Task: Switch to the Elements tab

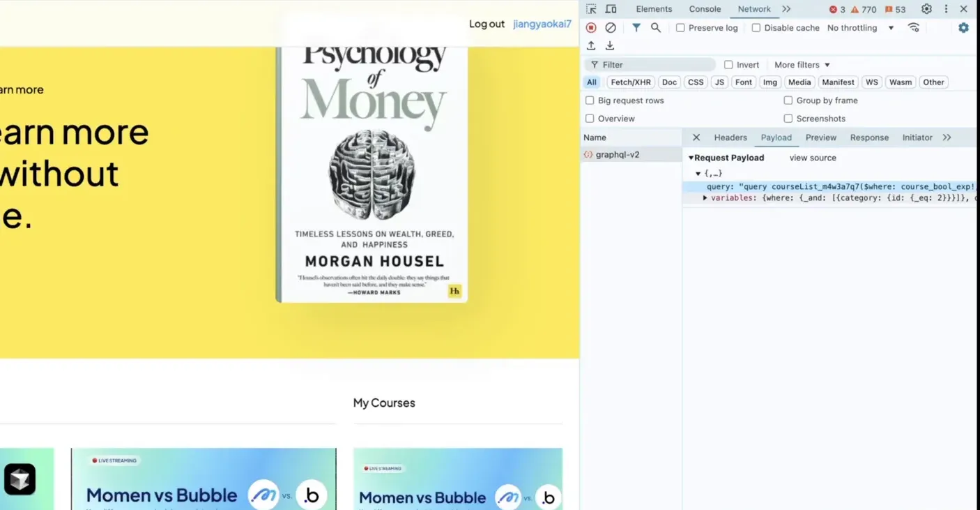Action: 654,9
